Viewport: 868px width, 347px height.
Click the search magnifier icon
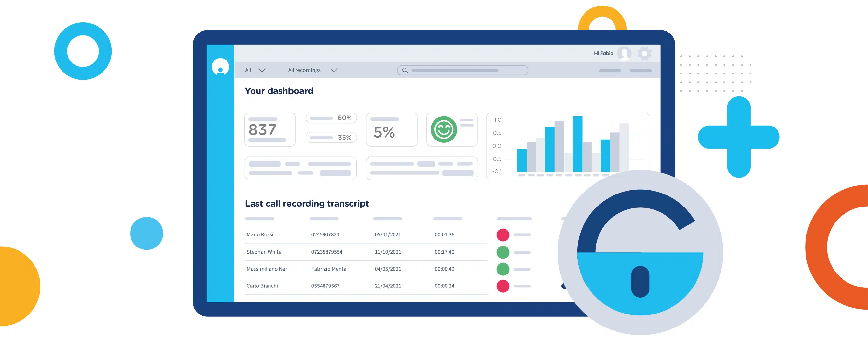(405, 70)
